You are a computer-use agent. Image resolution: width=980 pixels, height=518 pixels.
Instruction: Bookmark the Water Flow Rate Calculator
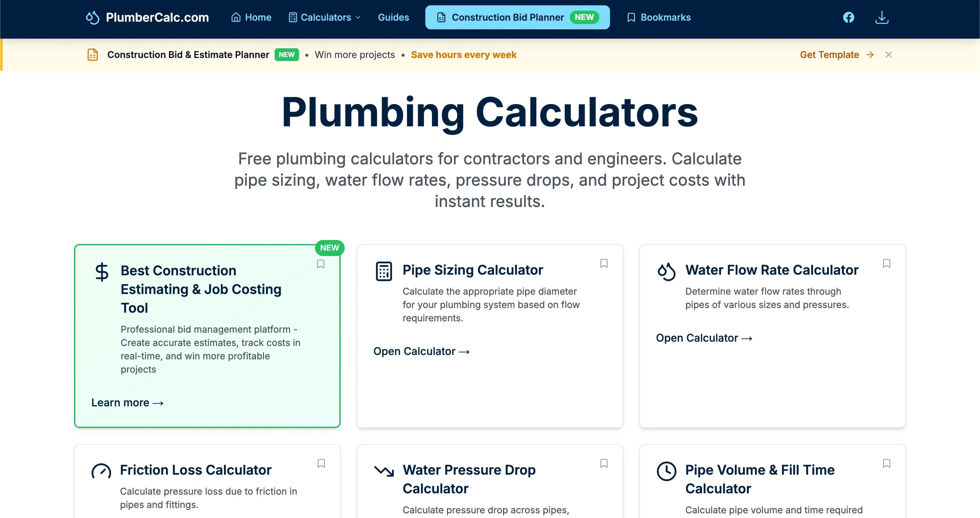(886, 263)
